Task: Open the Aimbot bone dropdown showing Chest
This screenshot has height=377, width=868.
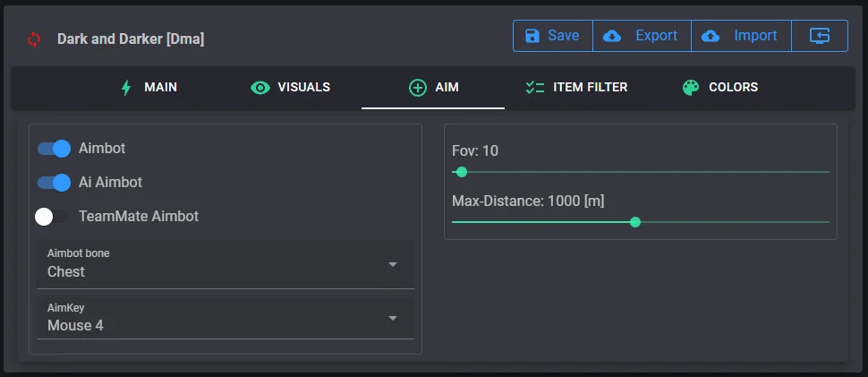Action: [224, 264]
